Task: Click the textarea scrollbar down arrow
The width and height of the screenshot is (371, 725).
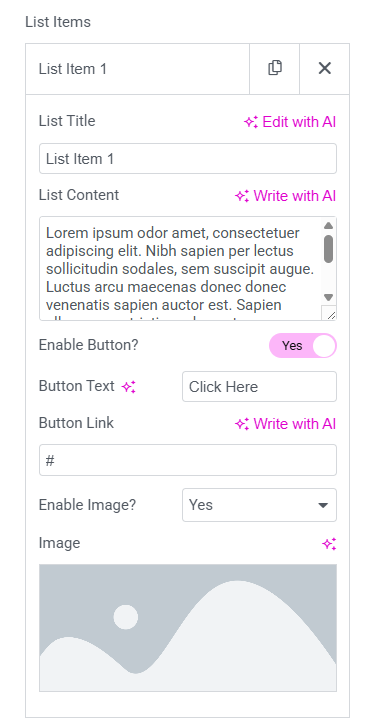Action: [x=328, y=297]
